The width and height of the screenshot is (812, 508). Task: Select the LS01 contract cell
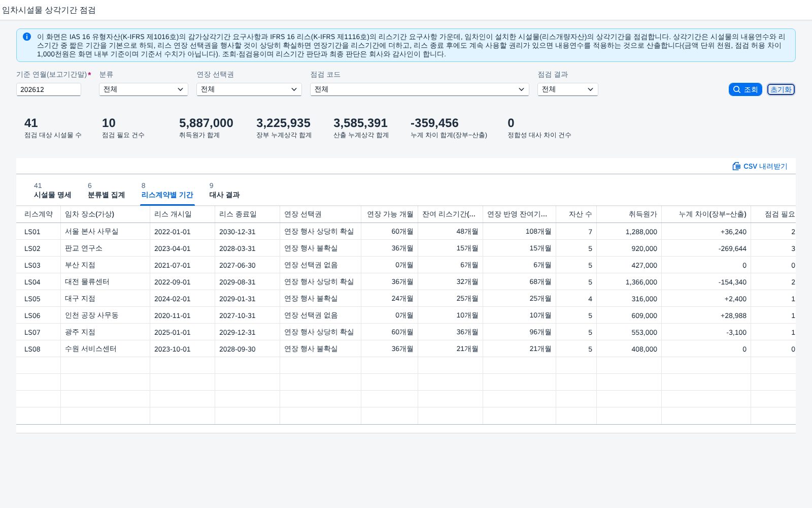coord(39,232)
